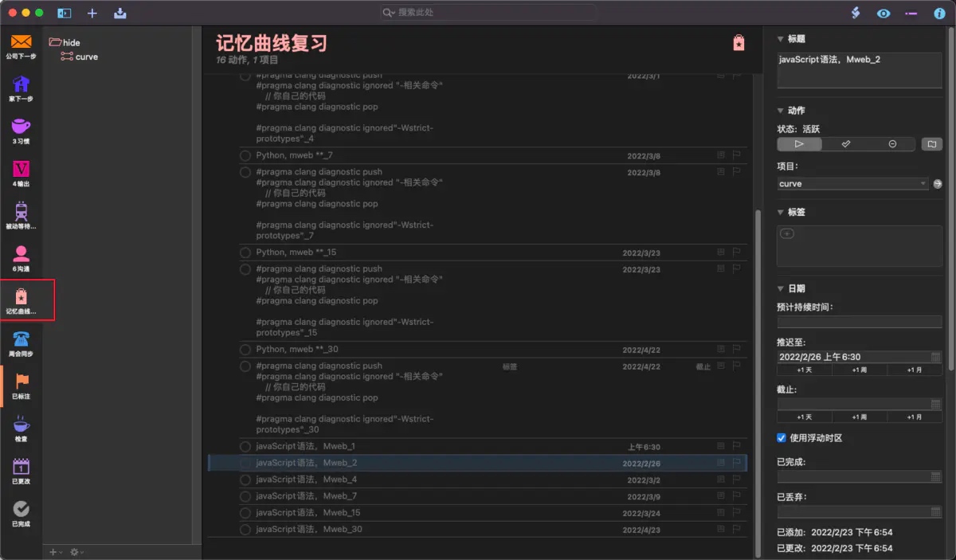Click +1天 under the 截止 field
Screen dimensions: 956x560
pos(805,417)
